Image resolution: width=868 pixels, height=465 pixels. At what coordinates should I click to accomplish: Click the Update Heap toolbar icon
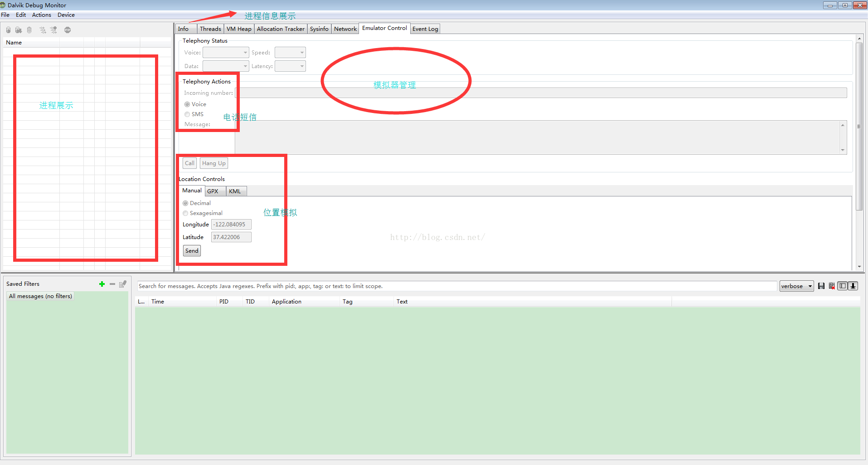click(8, 30)
